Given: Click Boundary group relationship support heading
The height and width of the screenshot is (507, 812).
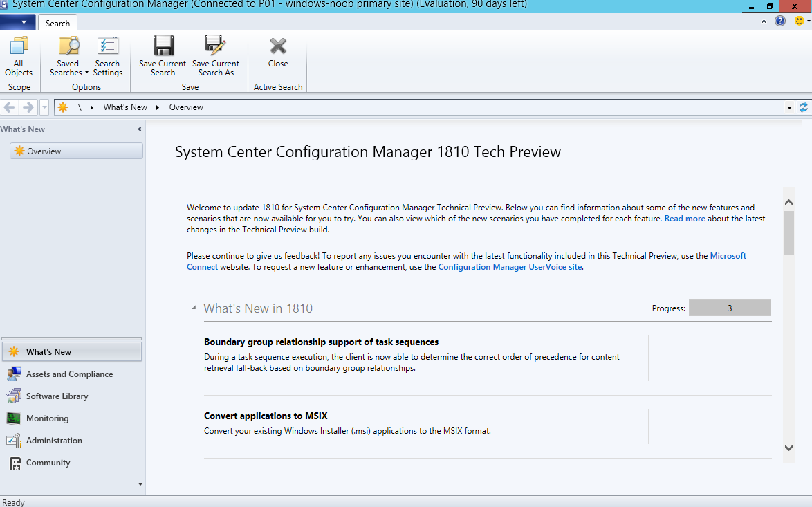Looking at the screenshot, I should (321, 342).
